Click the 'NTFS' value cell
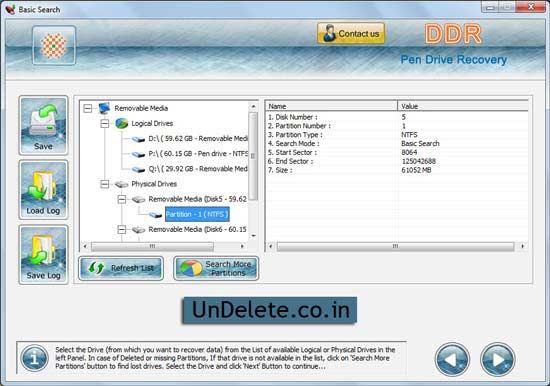550x386 pixels. pos(409,135)
